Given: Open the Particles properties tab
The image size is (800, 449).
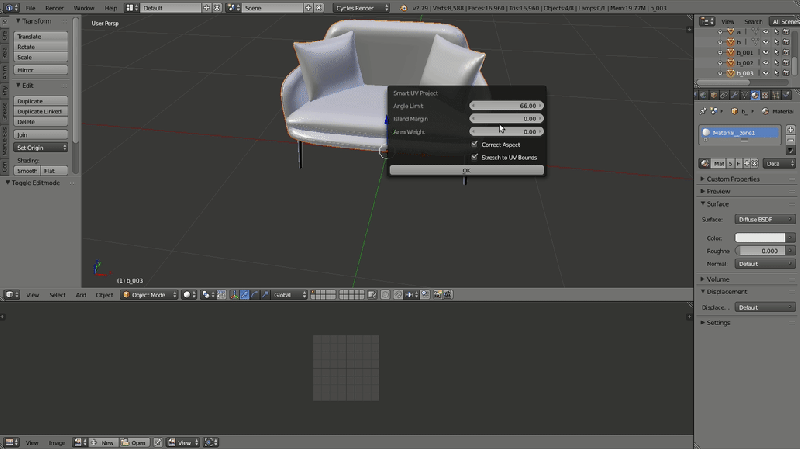Looking at the screenshot, I should 776,95.
